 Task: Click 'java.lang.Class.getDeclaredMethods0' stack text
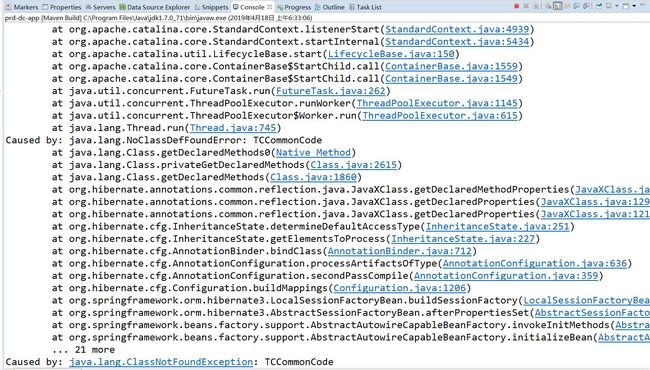[x=170, y=152]
